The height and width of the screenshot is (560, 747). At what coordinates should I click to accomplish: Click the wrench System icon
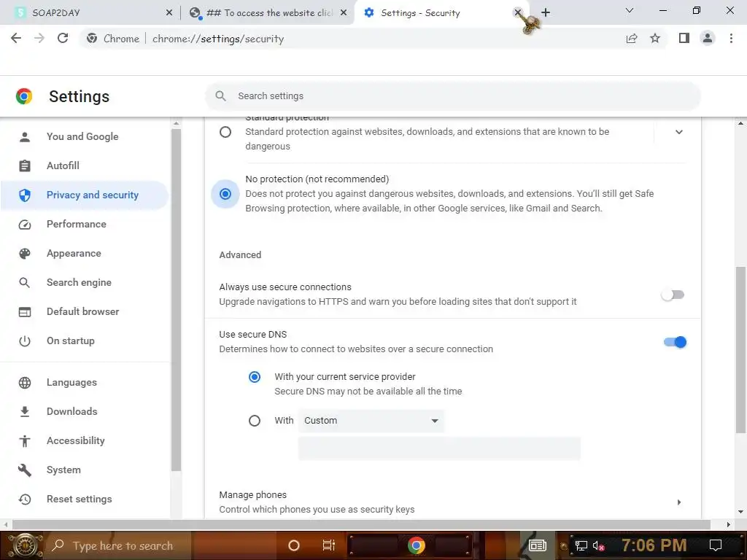pyautogui.click(x=25, y=470)
